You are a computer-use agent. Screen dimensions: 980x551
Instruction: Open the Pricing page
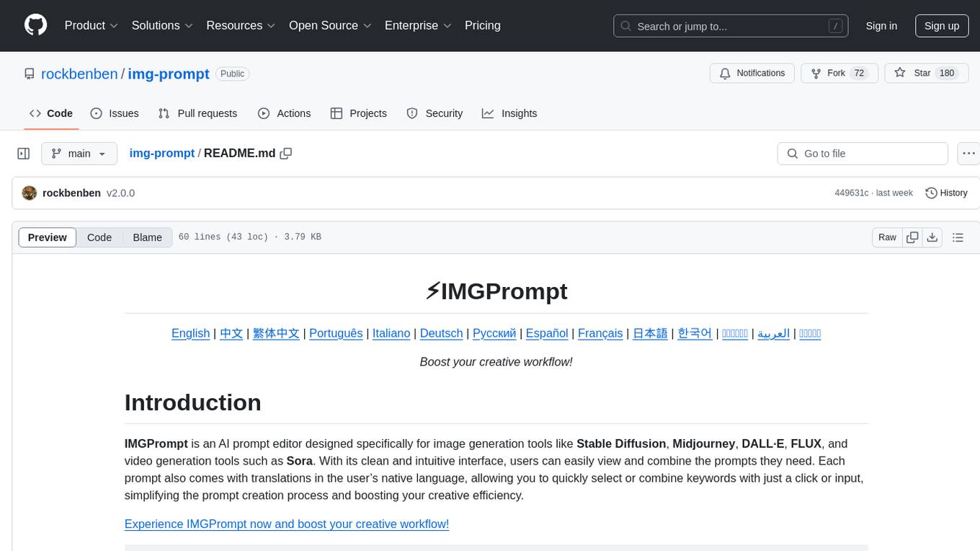tap(483, 25)
